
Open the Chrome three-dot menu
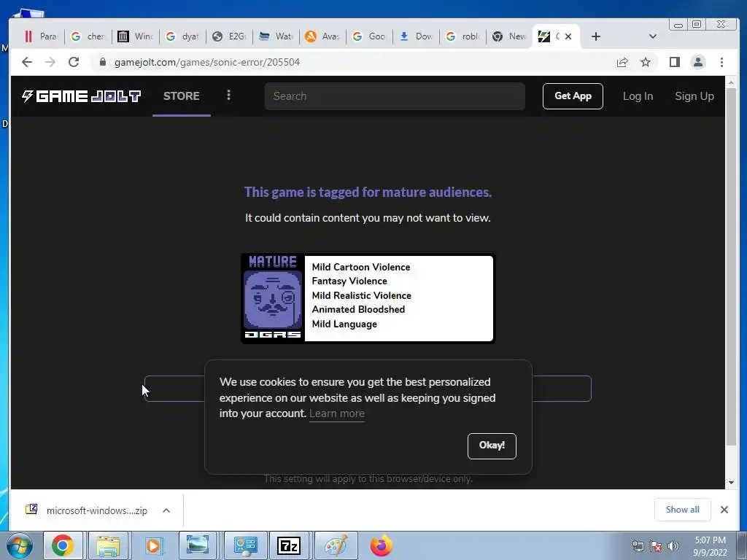tap(721, 63)
